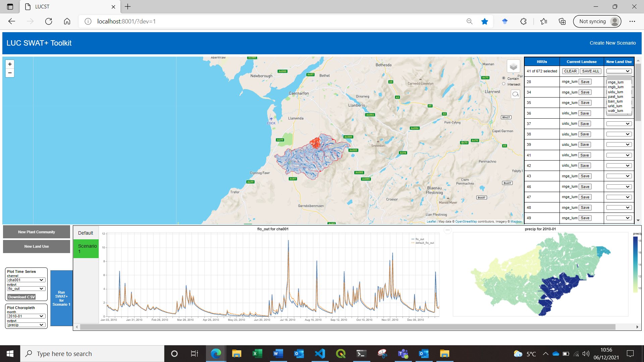Open the favorites list
This screenshot has width=644, height=362.
pyautogui.click(x=544, y=21)
